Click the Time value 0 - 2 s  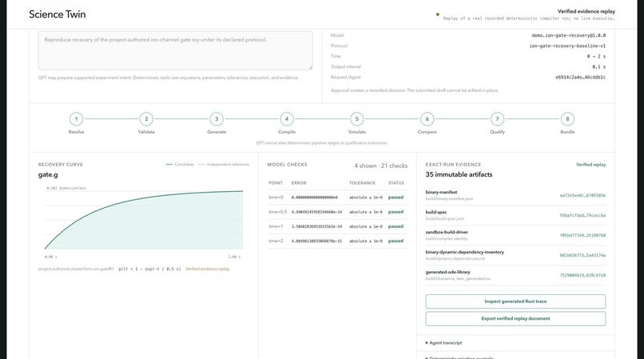596,56
